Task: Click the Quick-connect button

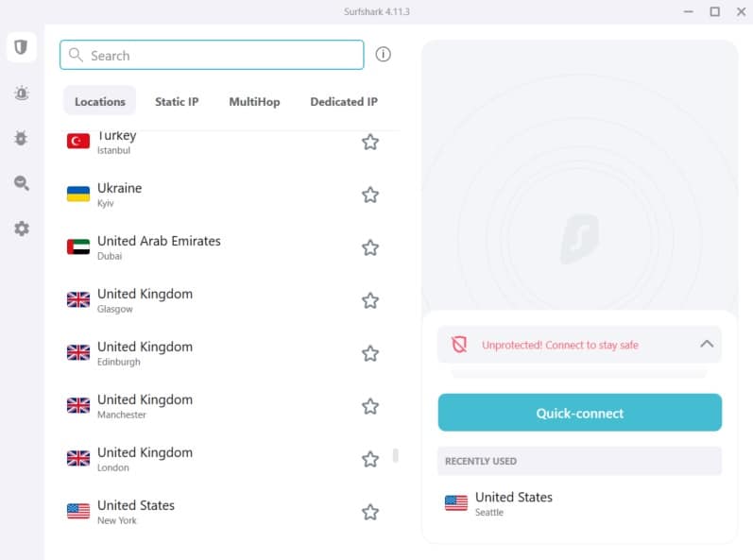Action: click(580, 413)
